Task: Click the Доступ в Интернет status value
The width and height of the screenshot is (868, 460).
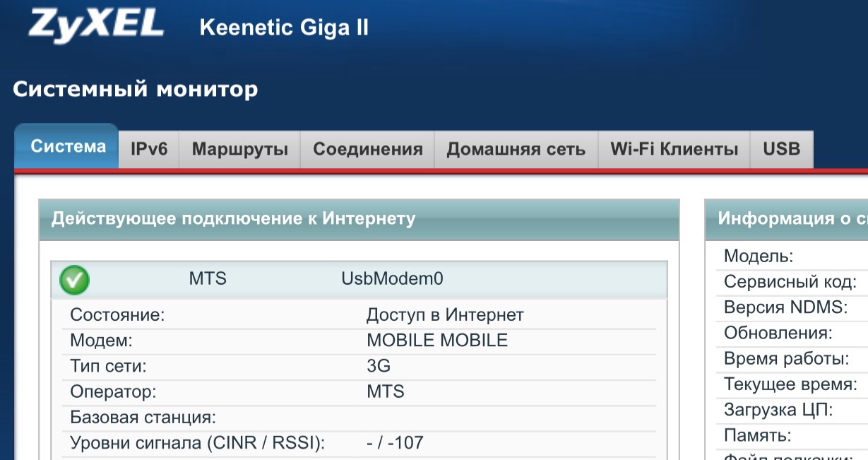Action: pyautogui.click(x=445, y=314)
